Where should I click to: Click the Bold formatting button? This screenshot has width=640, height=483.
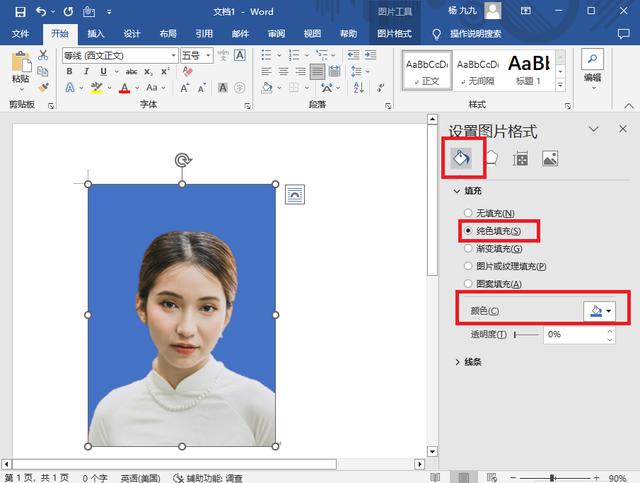coord(69,71)
